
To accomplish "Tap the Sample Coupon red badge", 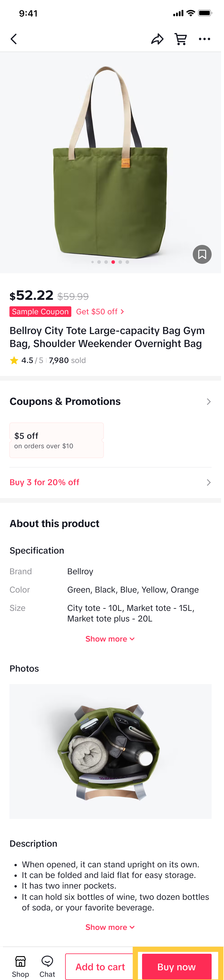I will (x=40, y=312).
